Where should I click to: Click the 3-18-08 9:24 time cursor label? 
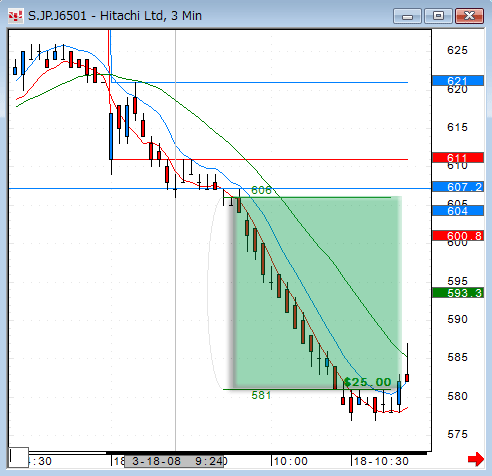174,461
